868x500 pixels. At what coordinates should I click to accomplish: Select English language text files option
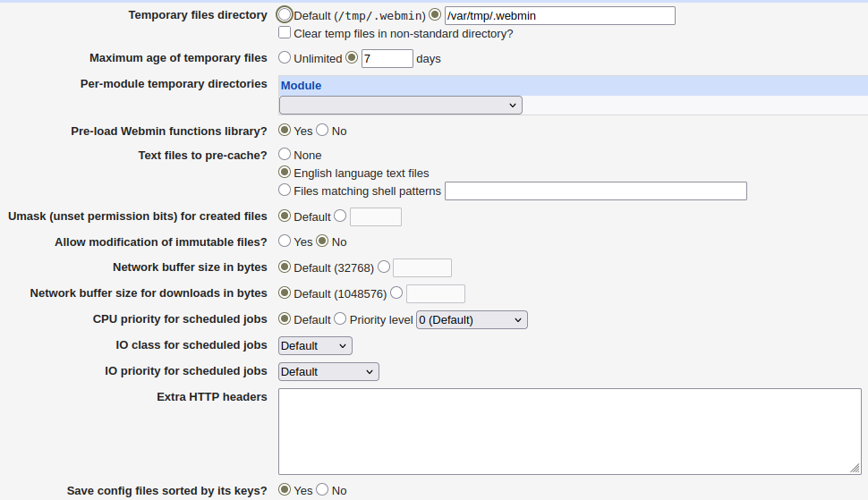285,172
